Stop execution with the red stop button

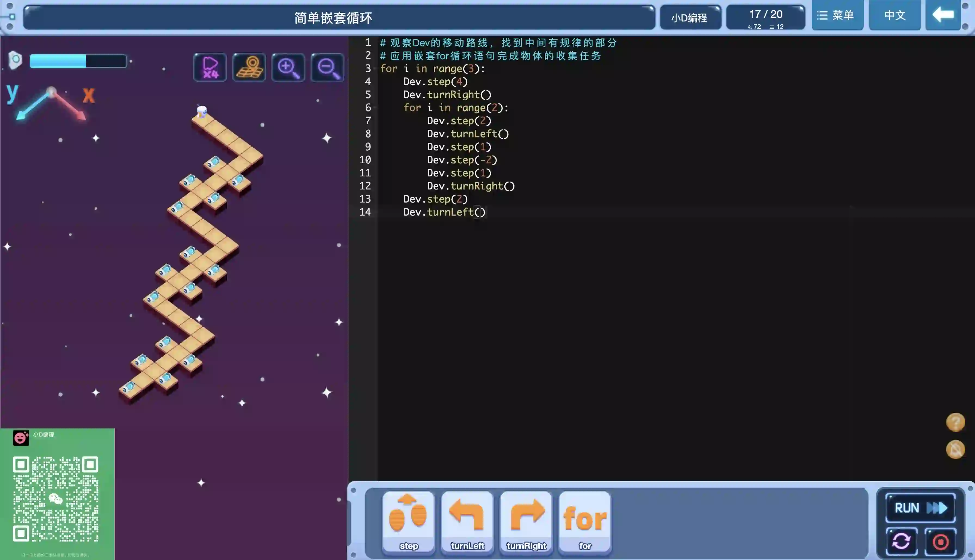click(940, 542)
